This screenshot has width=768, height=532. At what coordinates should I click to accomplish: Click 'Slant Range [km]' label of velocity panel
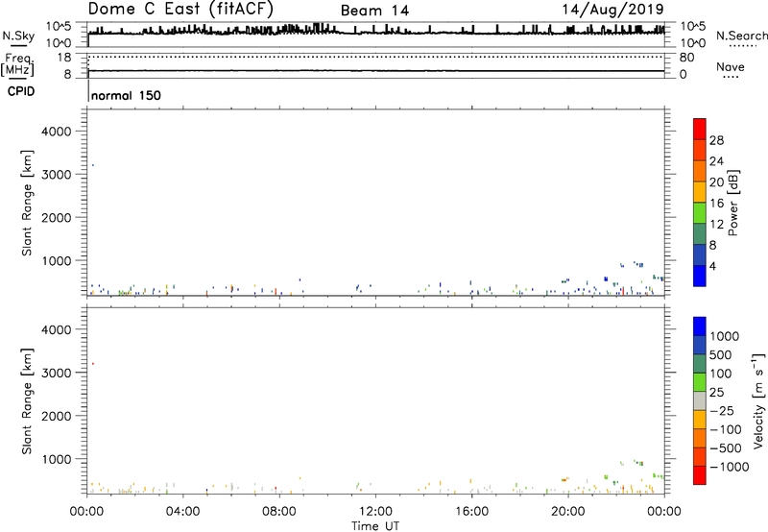pyautogui.click(x=27, y=401)
